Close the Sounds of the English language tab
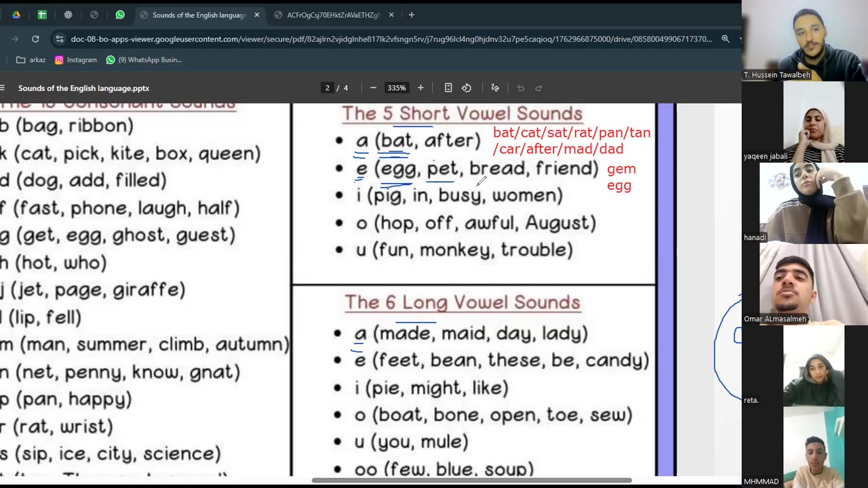This screenshot has width=868, height=488. pyautogui.click(x=256, y=15)
